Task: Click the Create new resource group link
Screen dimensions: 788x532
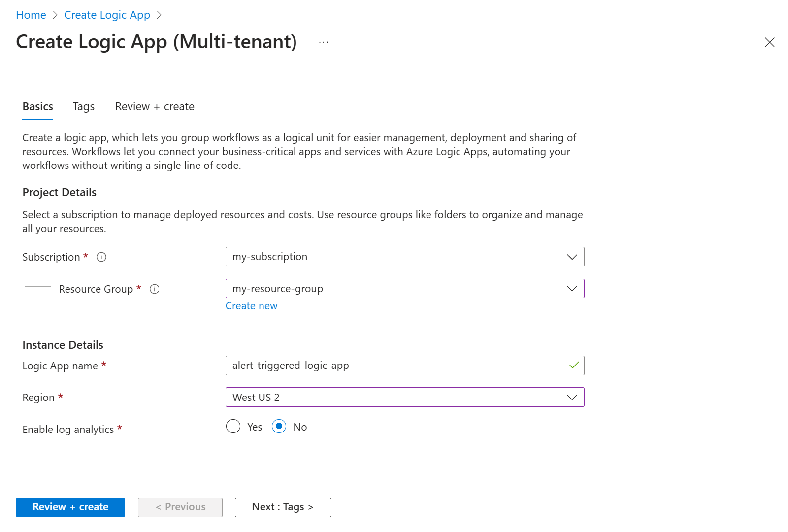Action: click(252, 306)
